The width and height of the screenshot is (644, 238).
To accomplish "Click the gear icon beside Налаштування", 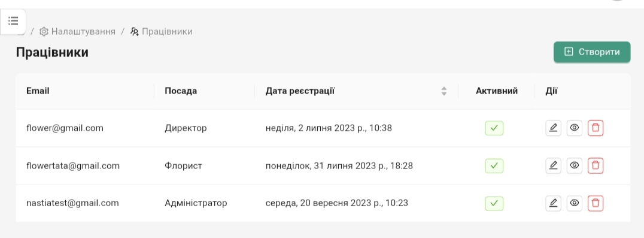I will coord(44,32).
